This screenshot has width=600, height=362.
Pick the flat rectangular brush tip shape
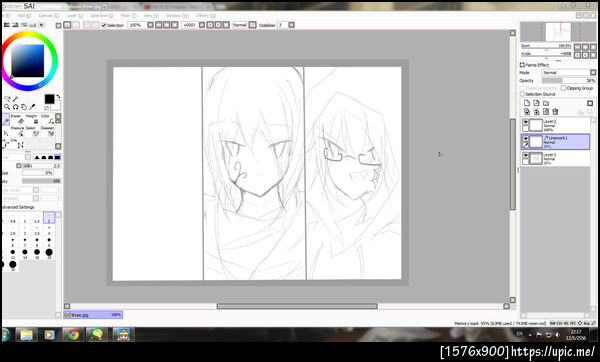57,157
